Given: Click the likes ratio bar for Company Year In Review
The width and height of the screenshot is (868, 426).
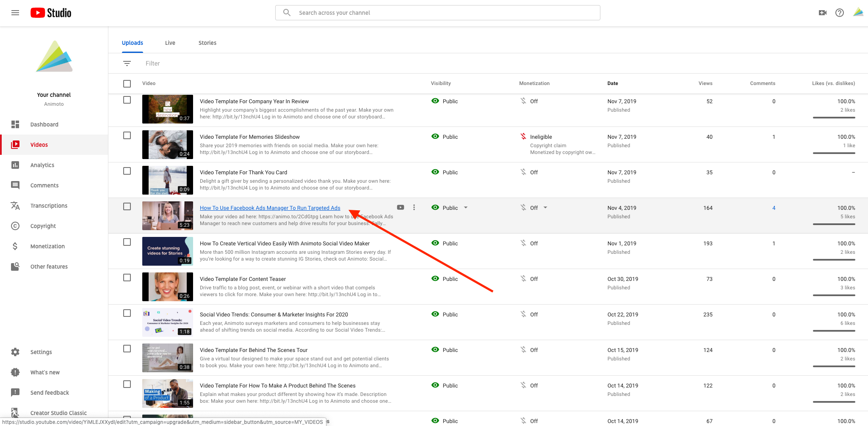Looking at the screenshot, I should [x=834, y=117].
